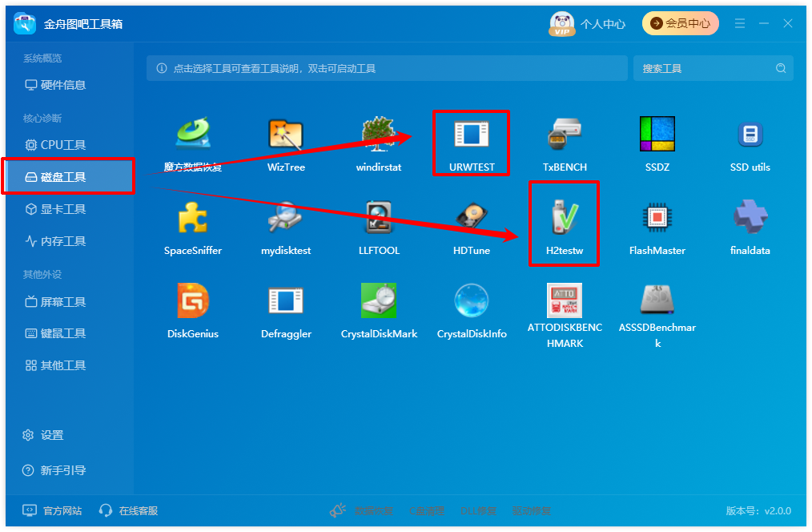Click the search magnifier icon

click(781, 68)
